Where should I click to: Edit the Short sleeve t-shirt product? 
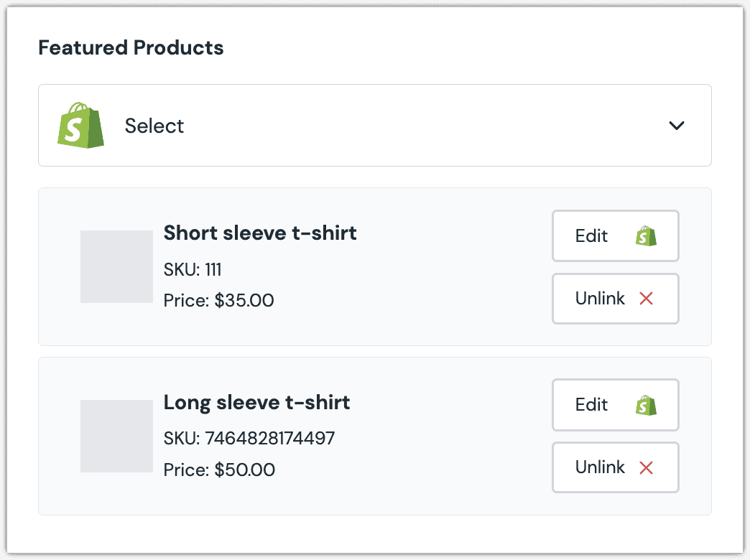tap(616, 235)
